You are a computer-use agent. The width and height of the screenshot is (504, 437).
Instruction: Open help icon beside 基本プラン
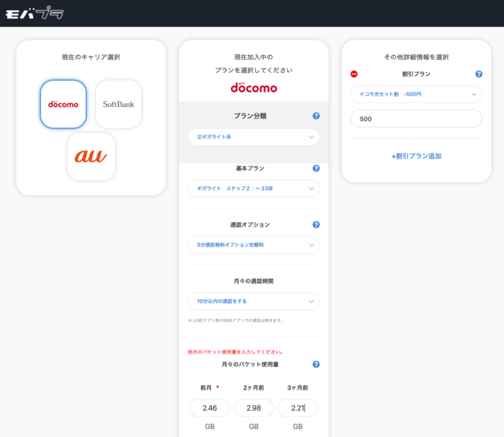point(316,168)
